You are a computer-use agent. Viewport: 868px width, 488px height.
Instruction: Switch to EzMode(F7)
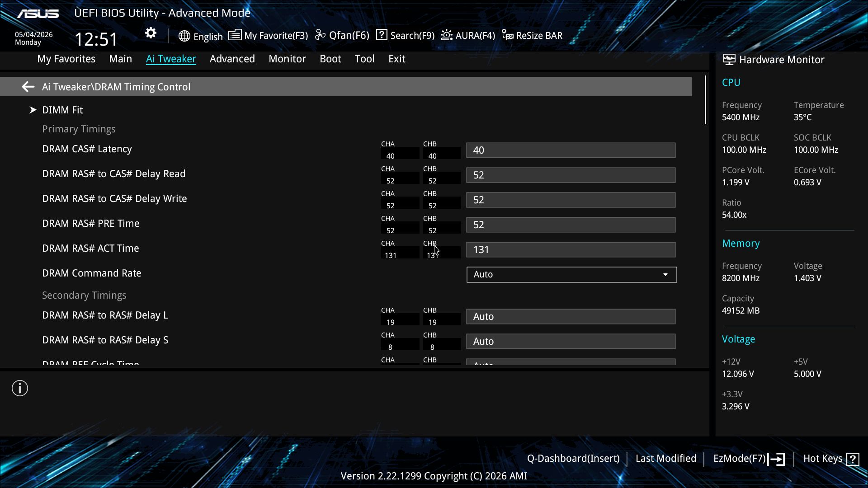739,459
